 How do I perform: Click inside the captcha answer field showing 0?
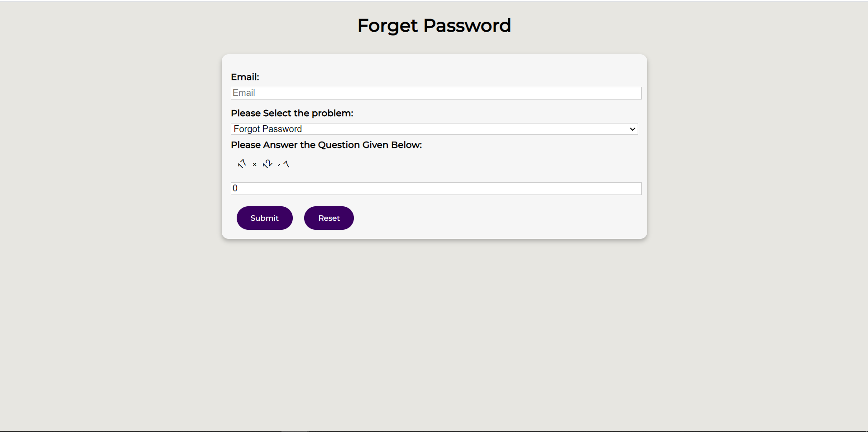(x=435, y=188)
